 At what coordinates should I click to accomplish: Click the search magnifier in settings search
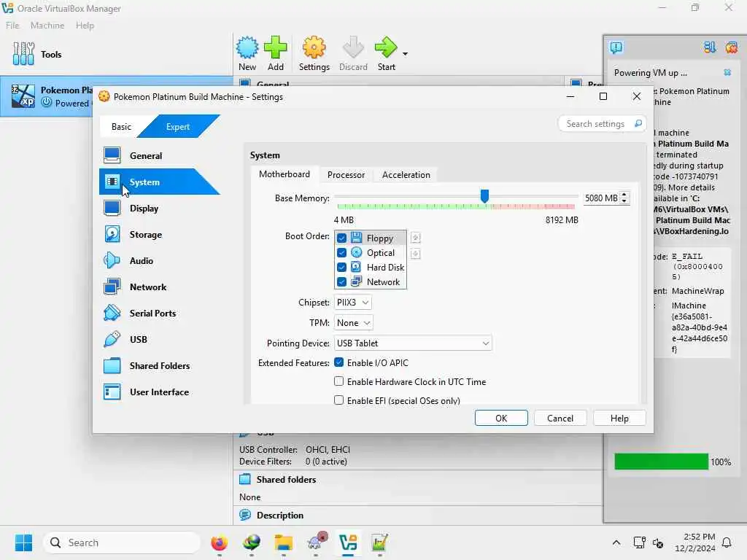click(x=638, y=124)
